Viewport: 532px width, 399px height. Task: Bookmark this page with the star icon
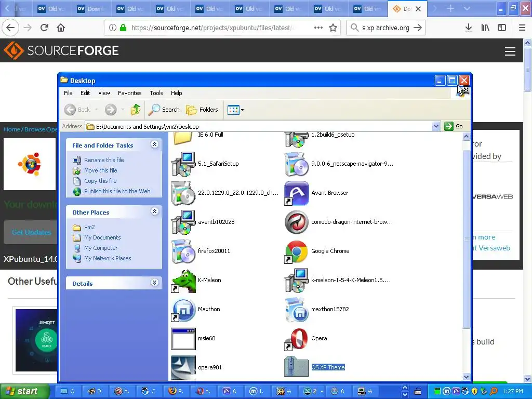click(333, 28)
